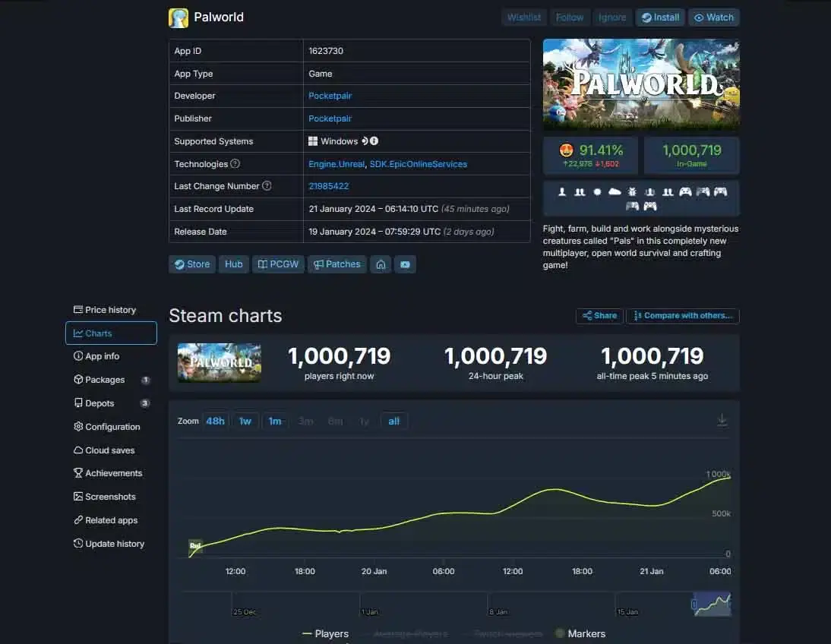Image resolution: width=831 pixels, height=644 pixels.
Task: Click the Install button
Action: click(660, 17)
